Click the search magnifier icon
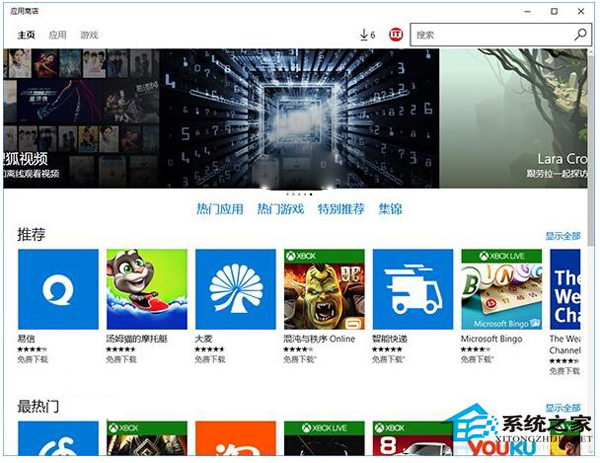This screenshot has width=600, height=463. point(580,35)
